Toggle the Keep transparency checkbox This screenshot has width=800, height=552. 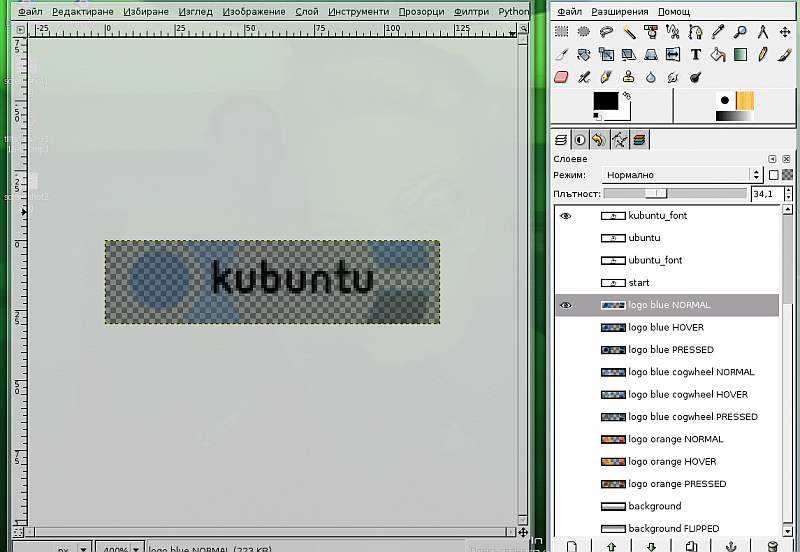coord(773,175)
